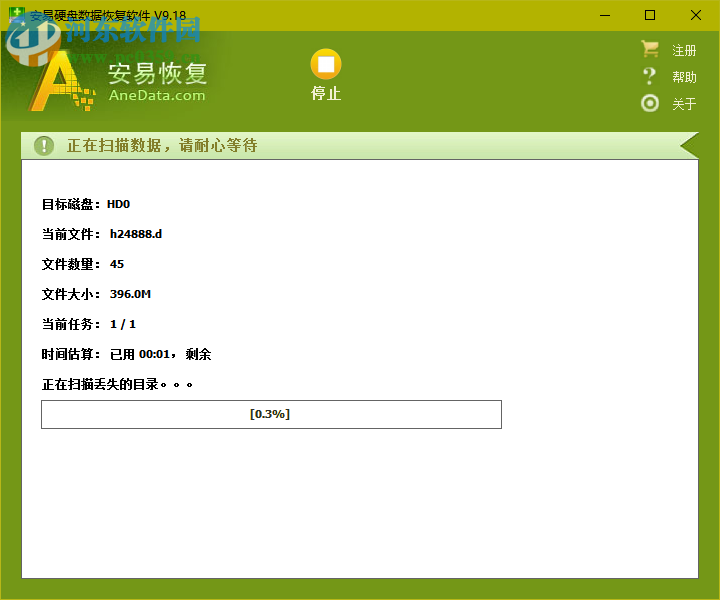Click the elapsed time 已用 00:01 text
Viewport: 720px width, 600px height.
tap(140, 354)
